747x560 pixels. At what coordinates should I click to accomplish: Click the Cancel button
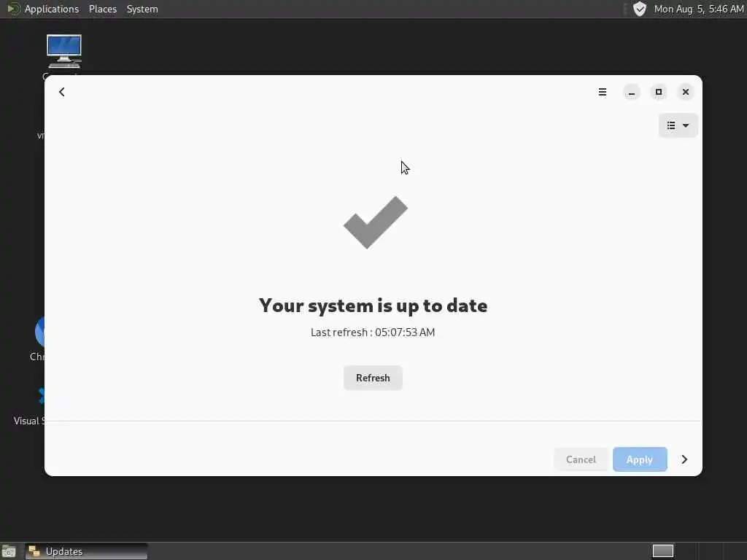[x=581, y=459]
